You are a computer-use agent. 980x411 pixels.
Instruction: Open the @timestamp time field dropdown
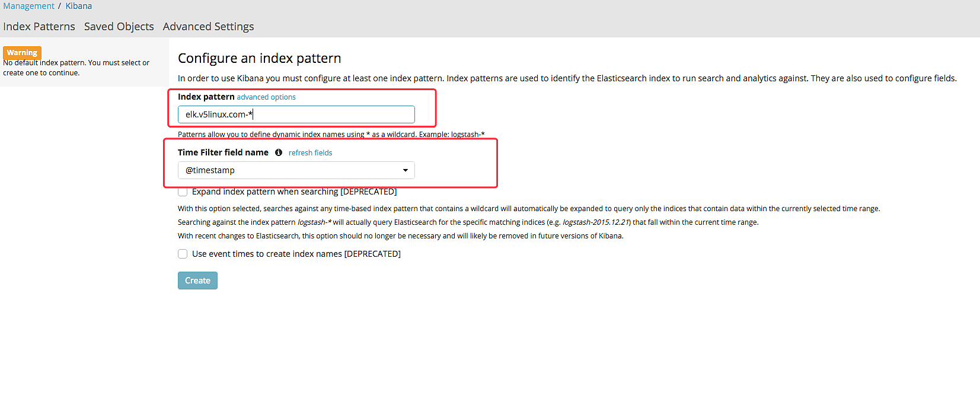[296, 171]
